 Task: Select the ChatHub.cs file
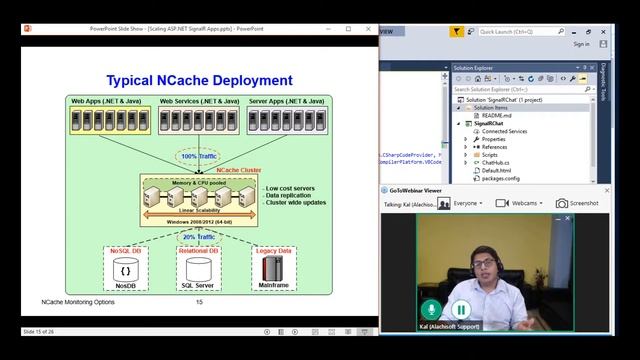pos(496,162)
